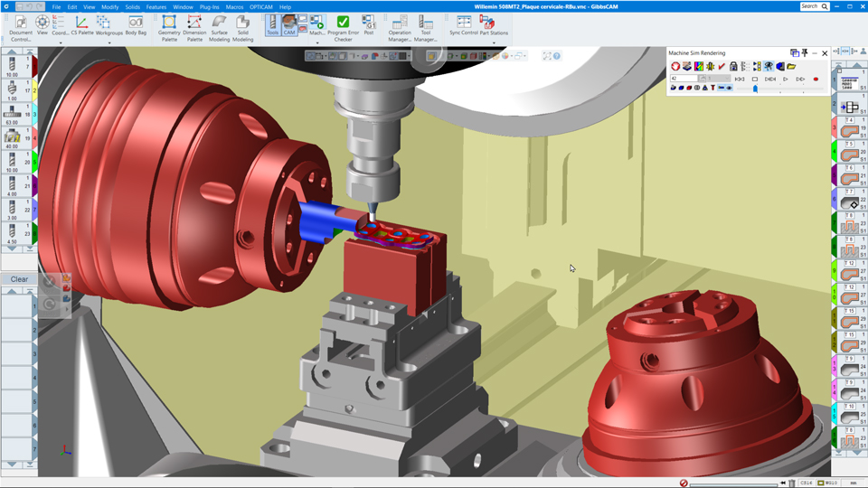Expand the Coord dropdown arrow
The image size is (868, 488).
pos(61,42)
